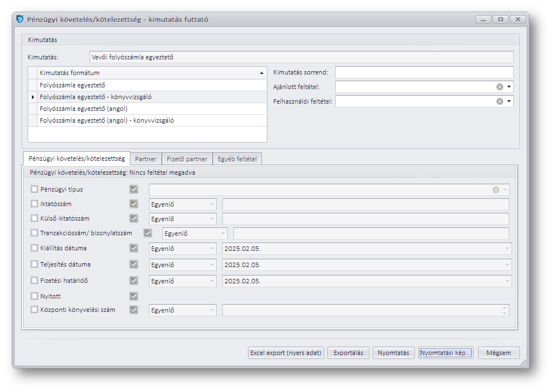The image size is (553, 392).
Task: Clear the Felhasználói feltétel field with X icon
Action: tap(499, 101)
